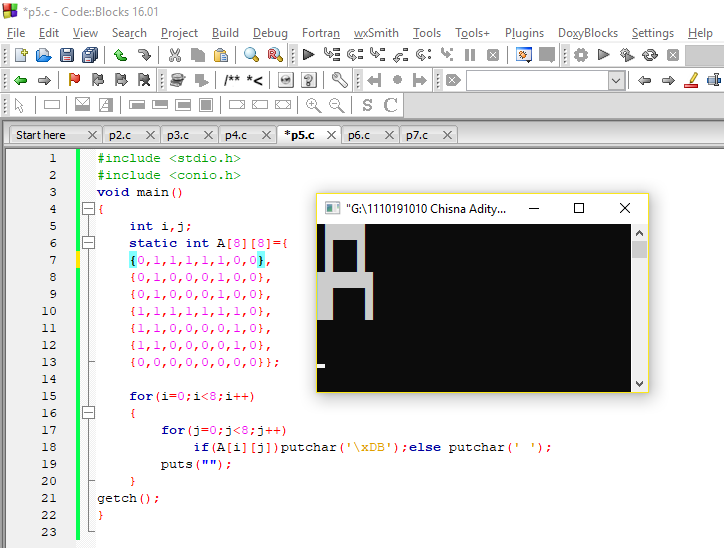Collapse the for loop fold at line 16
Image resolution: width=724 pixels, height=548 pixels.
[88, 413]
